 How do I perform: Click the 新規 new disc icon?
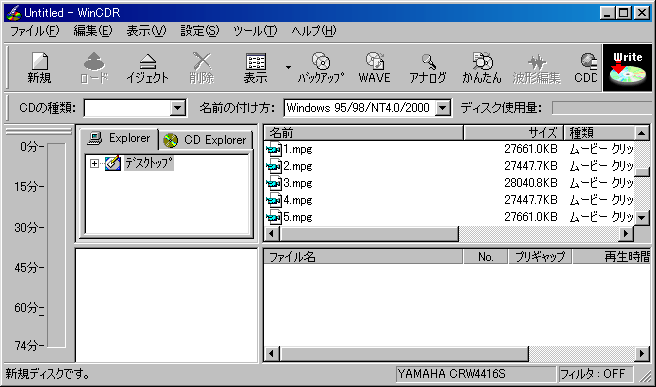pyautogui.click(x=40, y=68)
